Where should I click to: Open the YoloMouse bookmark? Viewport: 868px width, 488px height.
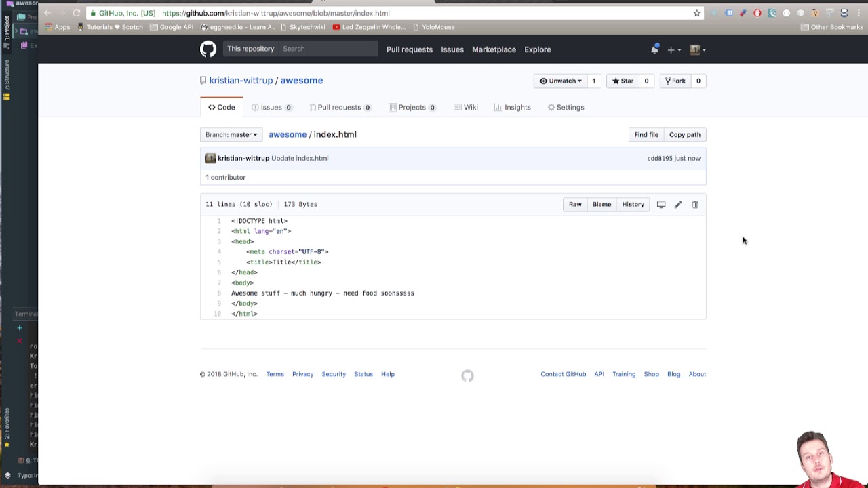(x=433, y=27)
